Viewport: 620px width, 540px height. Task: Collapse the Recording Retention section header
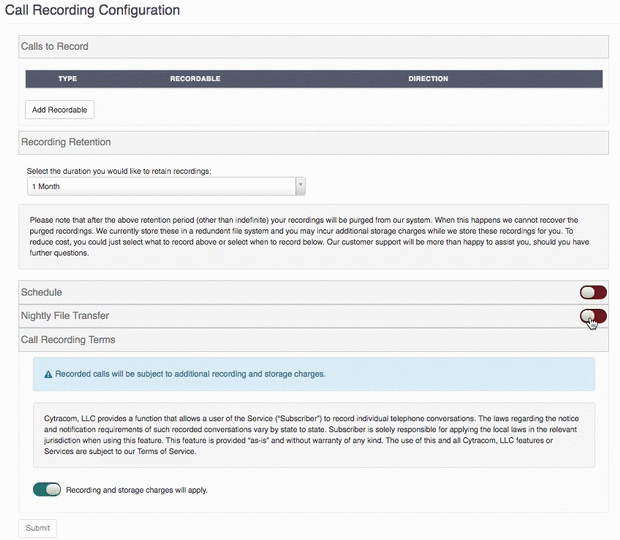tap(314, 142)
